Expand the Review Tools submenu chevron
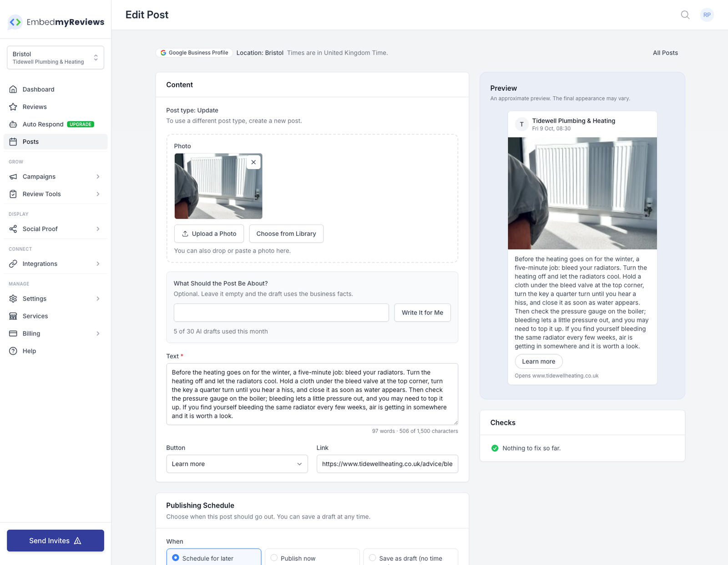 [98, 194]
